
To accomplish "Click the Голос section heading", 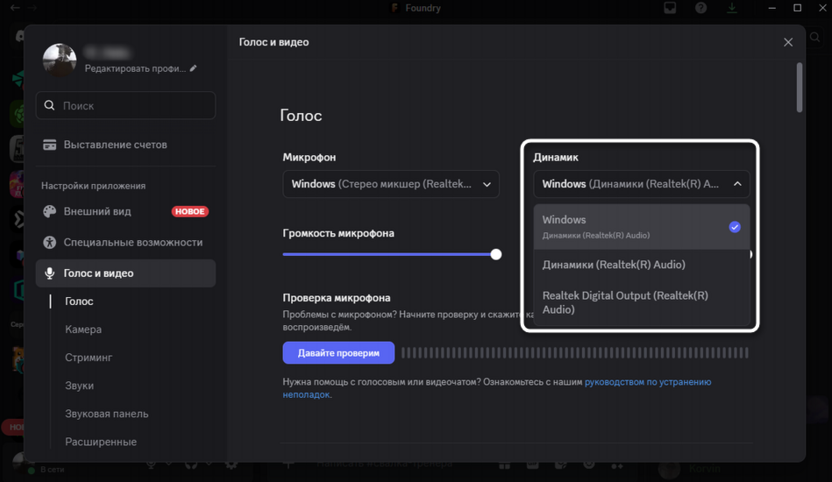I will pyautogui.click(x=301, y=115).
